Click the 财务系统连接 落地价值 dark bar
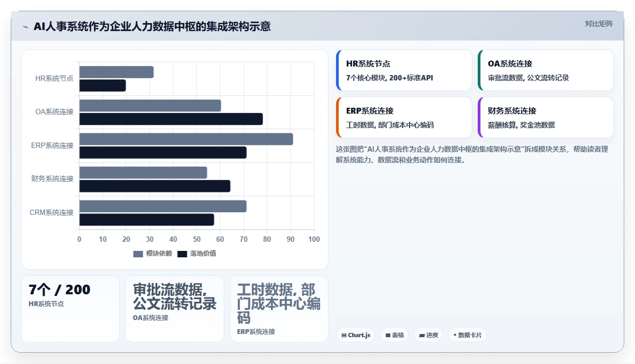635x364 pixels. coord(155,186)
